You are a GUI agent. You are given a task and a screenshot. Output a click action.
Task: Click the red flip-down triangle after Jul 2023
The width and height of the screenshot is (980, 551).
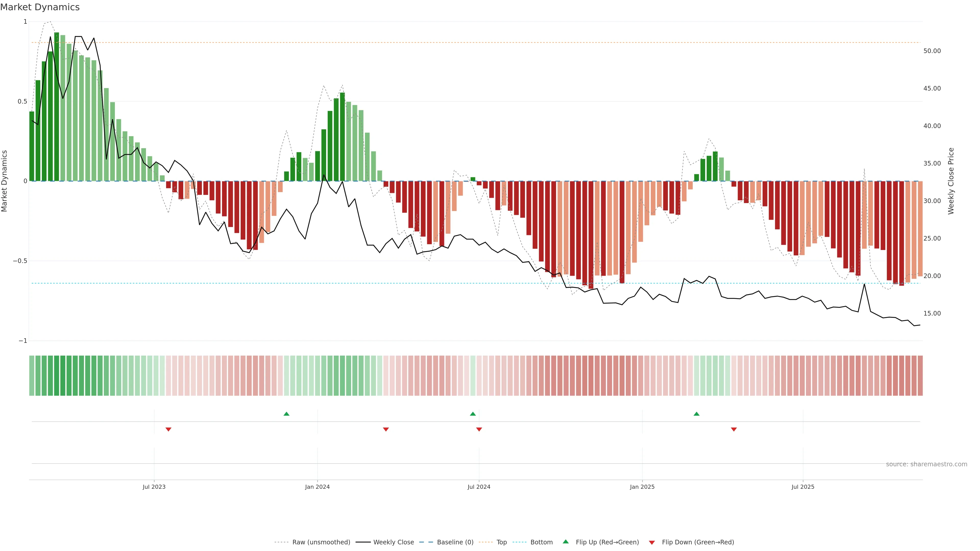coord(168,429)
